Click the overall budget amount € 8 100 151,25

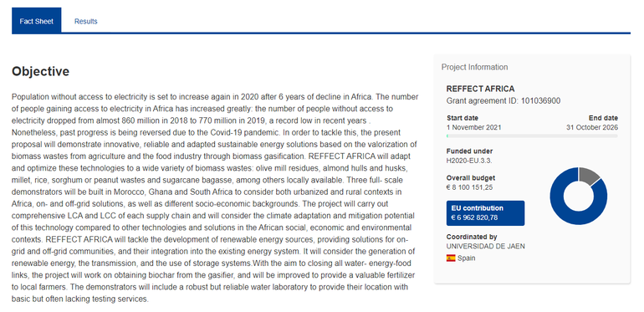[x=469, y=187]
